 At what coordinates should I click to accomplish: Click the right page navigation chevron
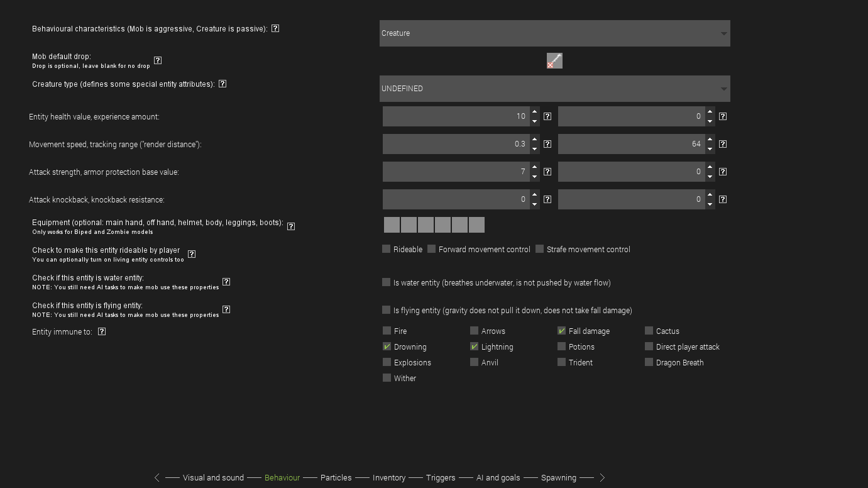(x=602, y=477)
